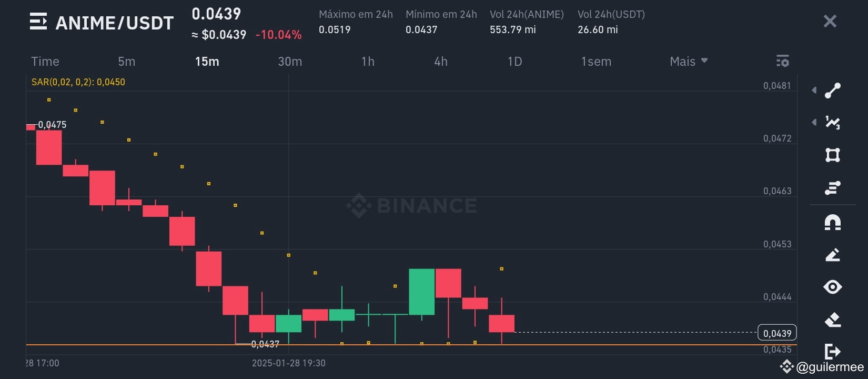Viewport: 868px width, 379px height.
Task: Select the 1sem weekly interval
Action: click(596, 61)
